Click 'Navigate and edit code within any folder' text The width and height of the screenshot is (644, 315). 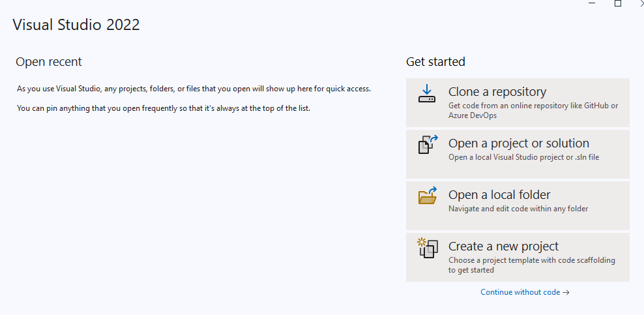tap(518, 209)
